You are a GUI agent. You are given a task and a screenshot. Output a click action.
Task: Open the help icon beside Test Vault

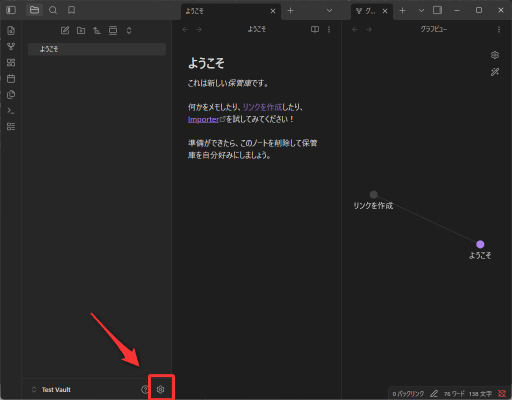[145, 389]
